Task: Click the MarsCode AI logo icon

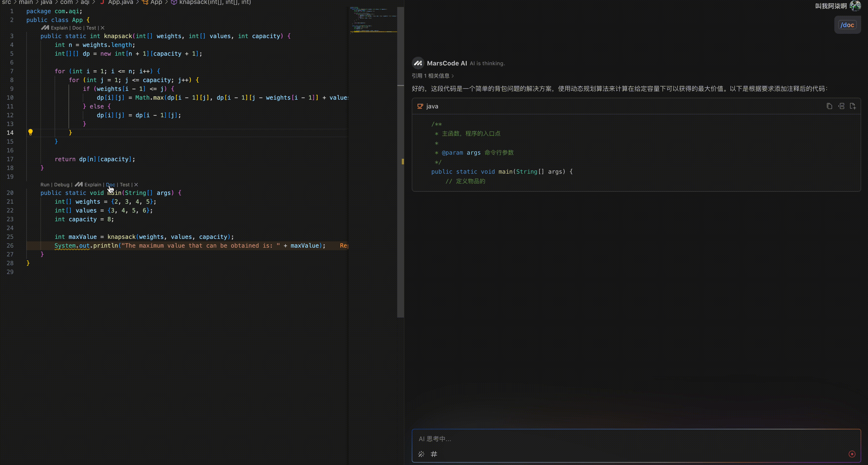Action: coord(418,63)
